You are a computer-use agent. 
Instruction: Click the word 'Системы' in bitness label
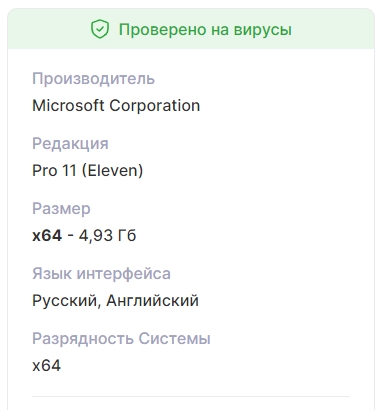pyautogui.click(x=174, y=339)
